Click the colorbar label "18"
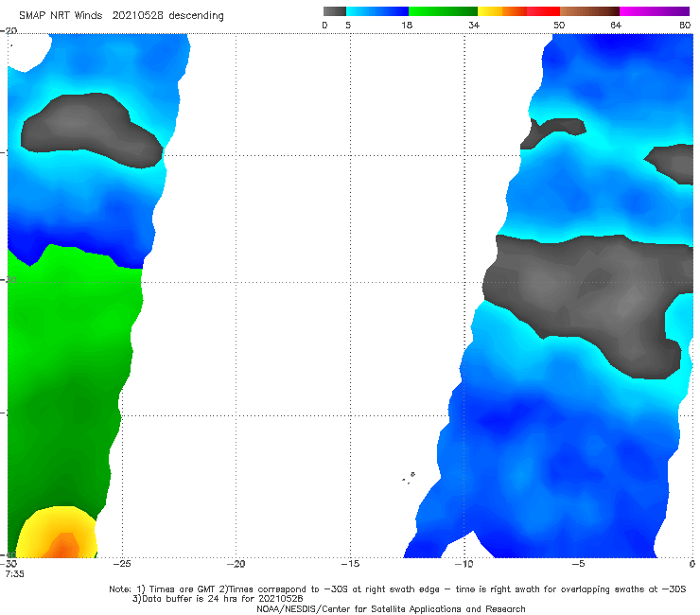The width and height of the screenshot is (700, 615). tap(407, 25)
